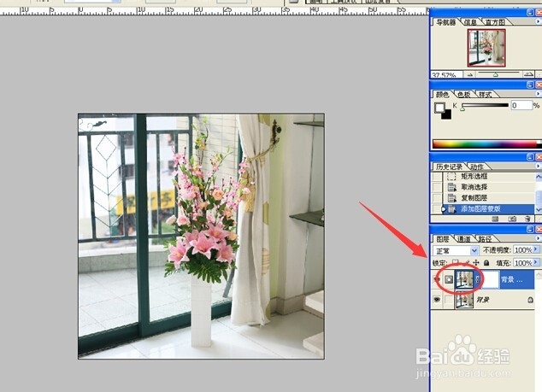Screen dimensions: 542x392
Task: Click the black background color swatch
Action: [x=447, y=115]
